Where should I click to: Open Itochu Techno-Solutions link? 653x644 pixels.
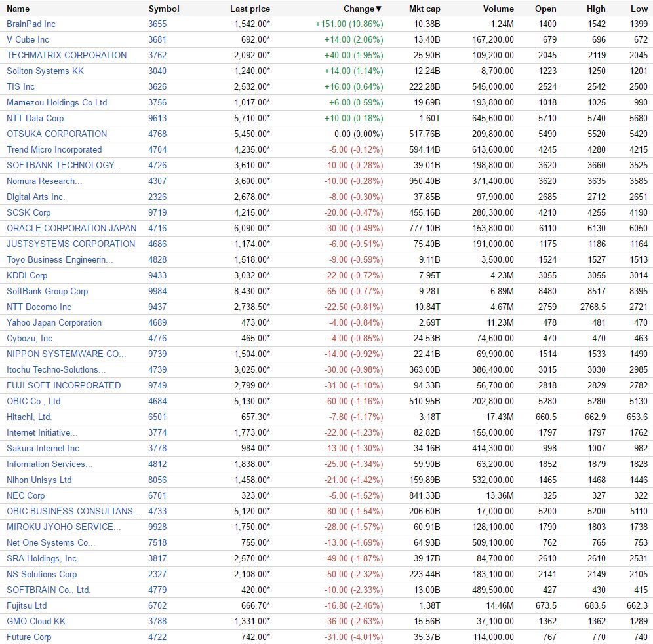click(x=56, y=370)
